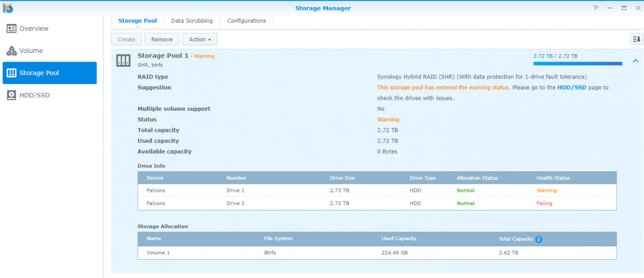
Task: Click the Failing health status of Drive 2
Action: (x=544, y=203)
